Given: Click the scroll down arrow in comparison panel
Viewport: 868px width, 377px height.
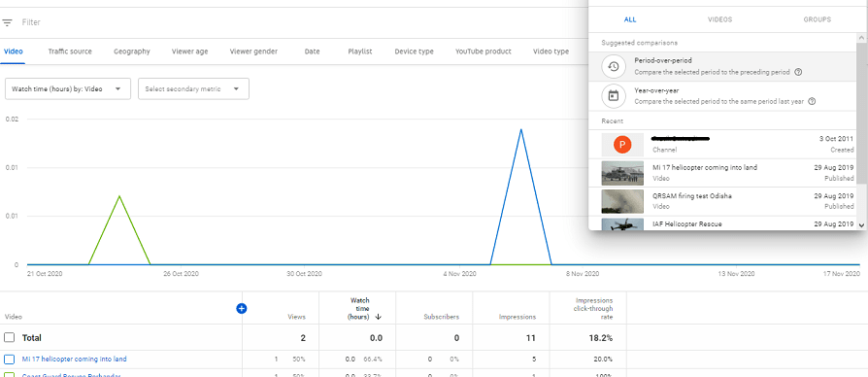Looking at the screenshot, I should click(861, 225).
